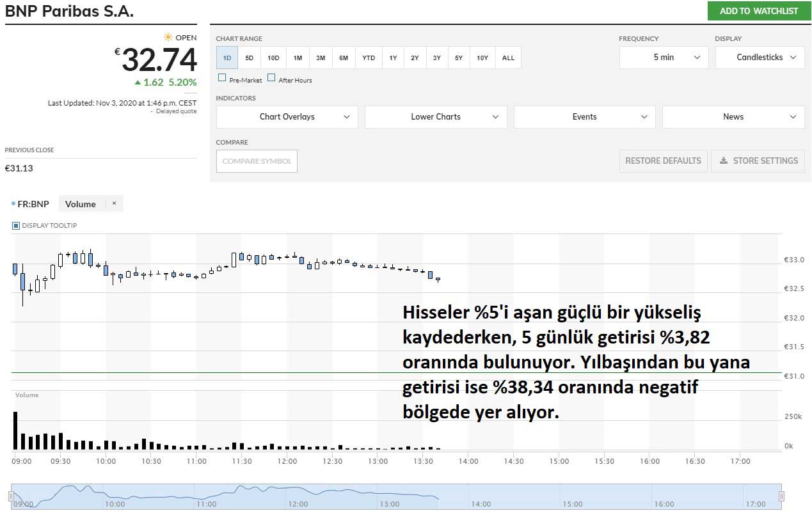Open the News dropdown
Image resolution: width=812 pixels, height=513 pixels.
tap(733, 117)
